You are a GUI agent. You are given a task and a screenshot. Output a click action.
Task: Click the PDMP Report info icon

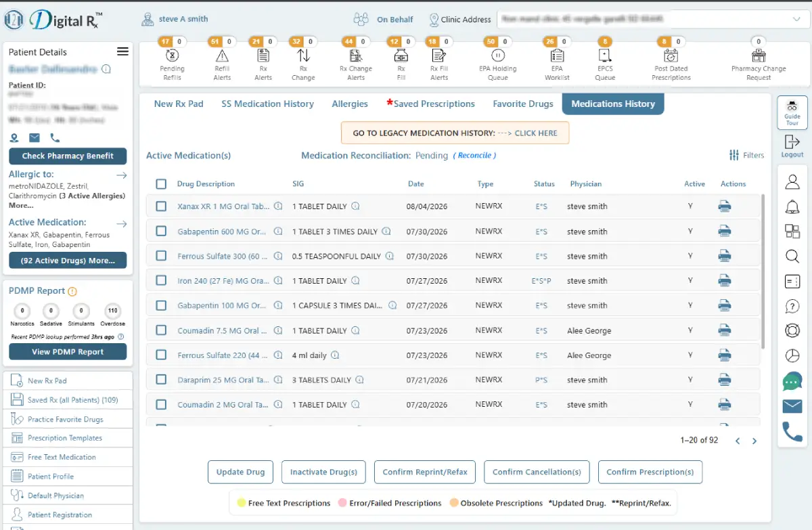click(x=72, y=291)
